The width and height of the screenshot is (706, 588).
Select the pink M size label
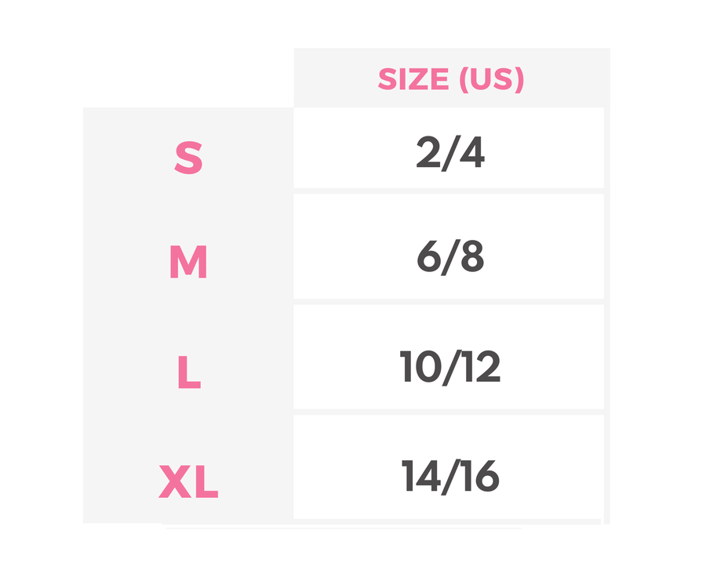tap(188, 263)
